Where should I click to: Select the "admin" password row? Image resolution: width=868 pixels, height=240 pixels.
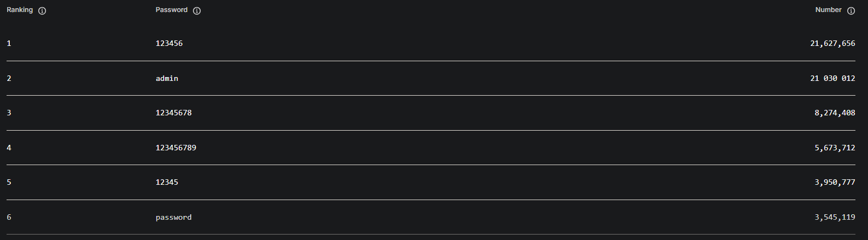point(167,78)
